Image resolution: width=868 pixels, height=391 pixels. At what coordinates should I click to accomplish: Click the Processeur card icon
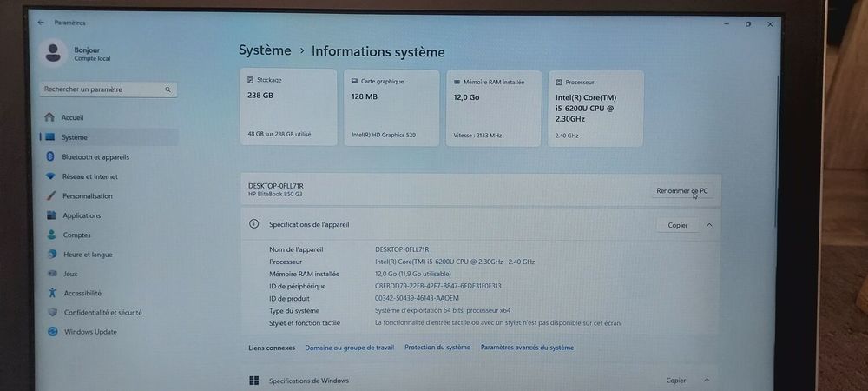559,82
